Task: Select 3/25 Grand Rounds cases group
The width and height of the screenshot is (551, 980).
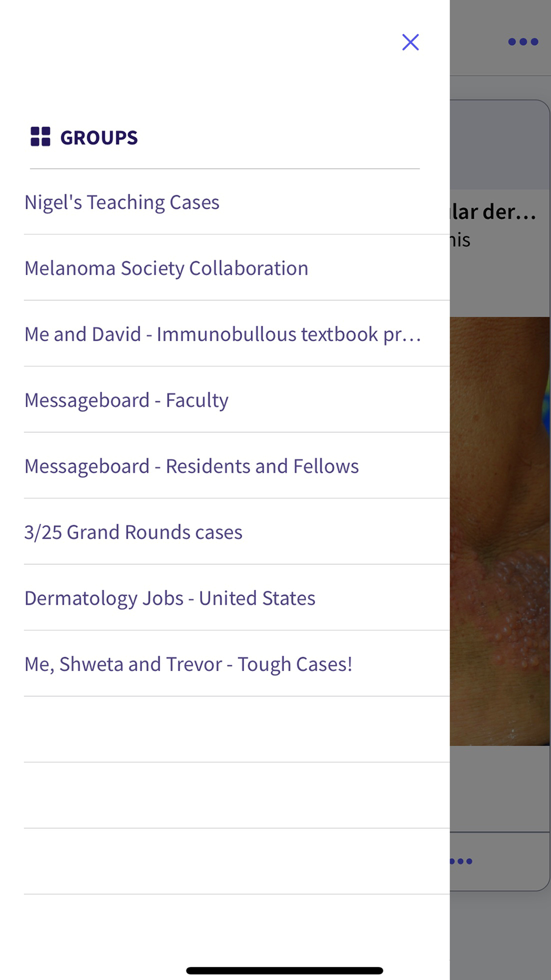Action: click(x=134, y=532)
